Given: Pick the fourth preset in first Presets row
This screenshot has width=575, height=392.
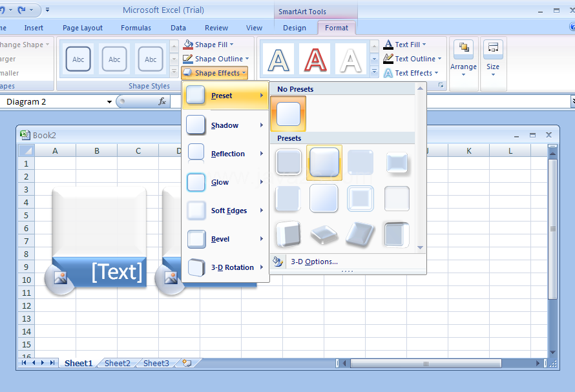Looking at the screenshot, I should pos(397,163).
